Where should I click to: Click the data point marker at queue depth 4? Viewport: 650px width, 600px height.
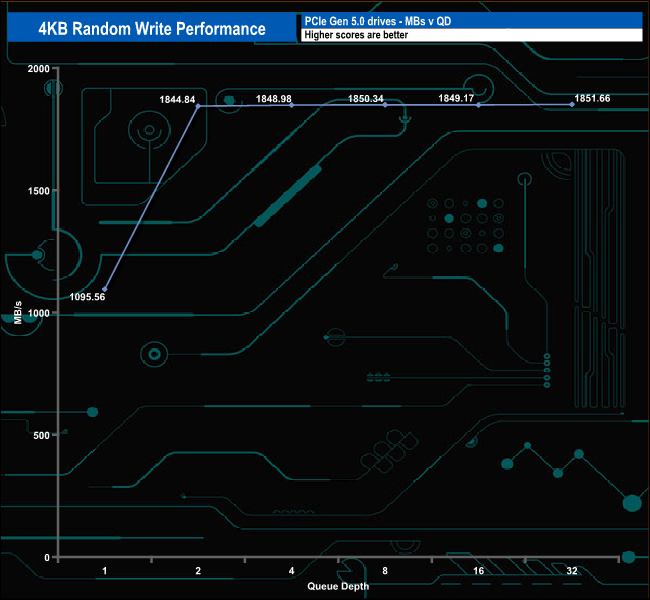291,105
